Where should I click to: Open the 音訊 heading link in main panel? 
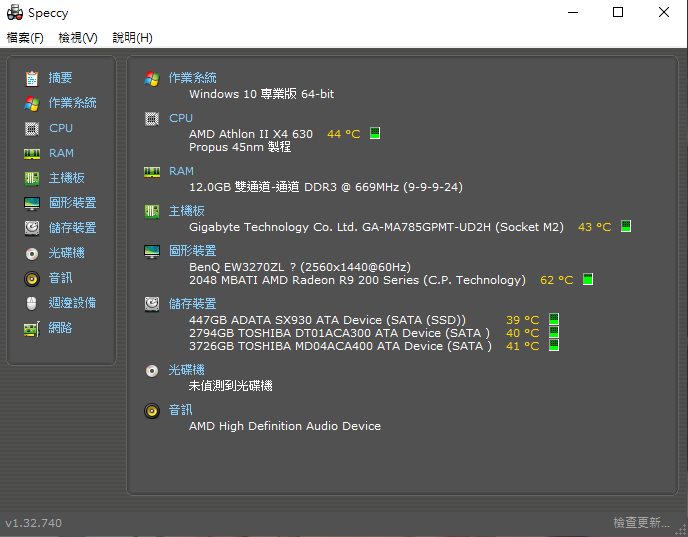(x=180, y=410)
